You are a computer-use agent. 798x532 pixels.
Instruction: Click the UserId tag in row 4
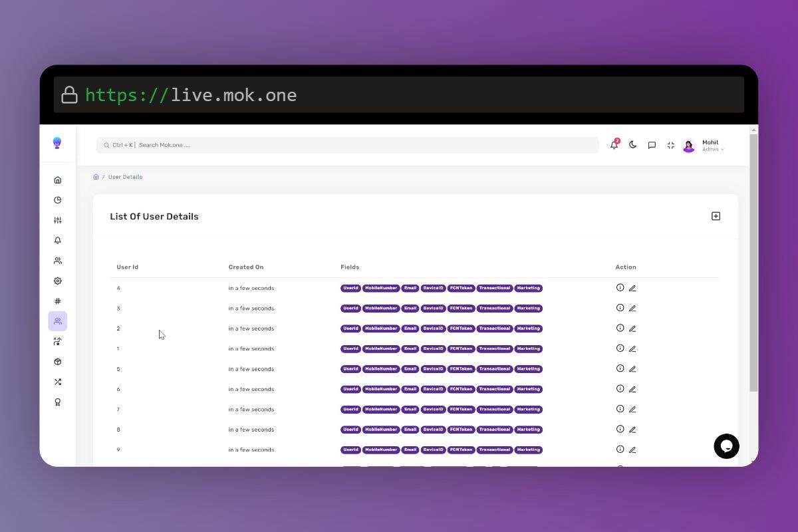tap(350, 288)
